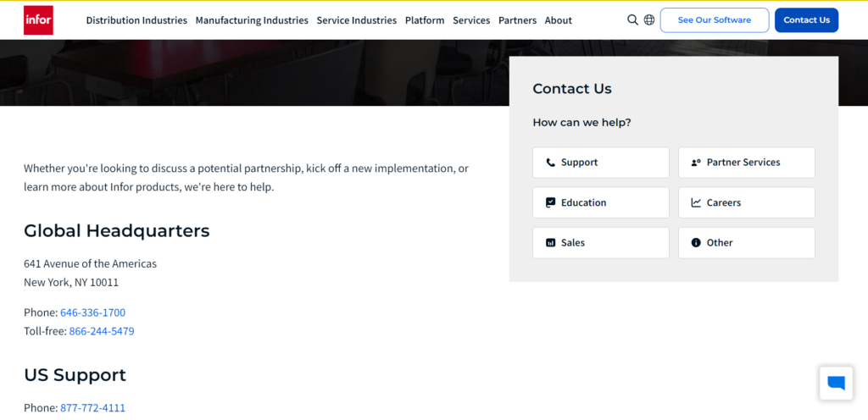Screen dimensions: 868x420
Task: Click US Support phone 877-772-4111
Action: point(93,408)
